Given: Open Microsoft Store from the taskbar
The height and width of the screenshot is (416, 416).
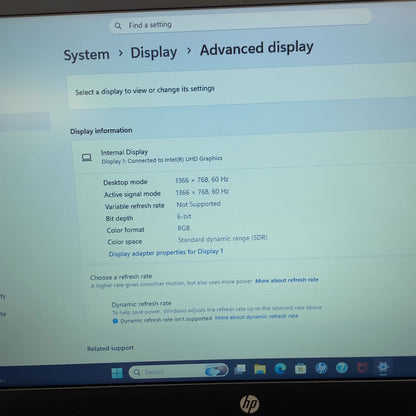Looking at the screenshot, I should point(300,368).
